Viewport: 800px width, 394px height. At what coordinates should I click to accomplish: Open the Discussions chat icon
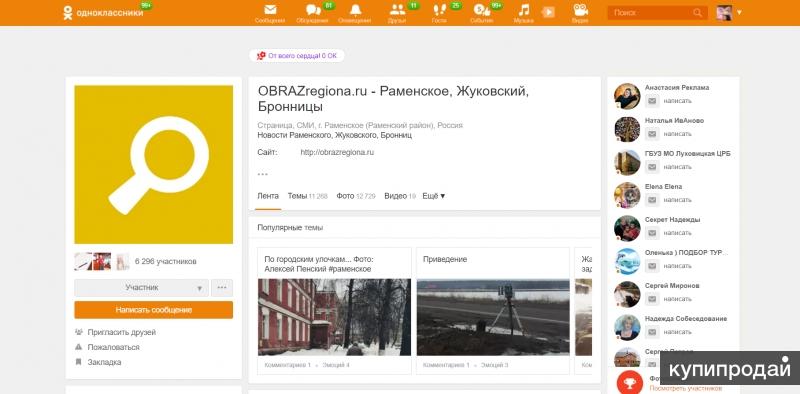[313, 10]
